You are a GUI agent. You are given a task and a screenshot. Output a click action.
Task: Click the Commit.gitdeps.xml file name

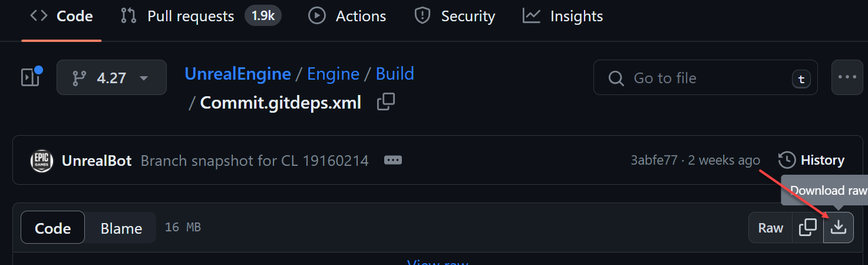tap(280, 103)
